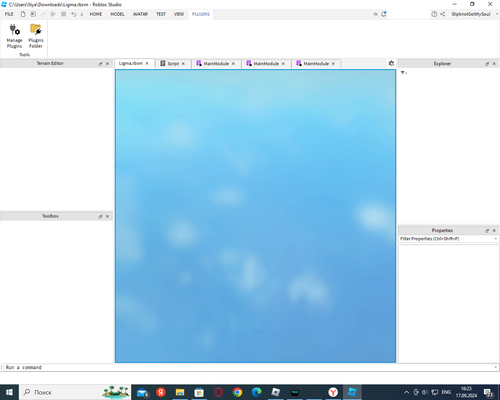Image resolution: width=500 pixels, height=400 pixels.
Task: Open the notifications bell
Action: click(384, 14)
